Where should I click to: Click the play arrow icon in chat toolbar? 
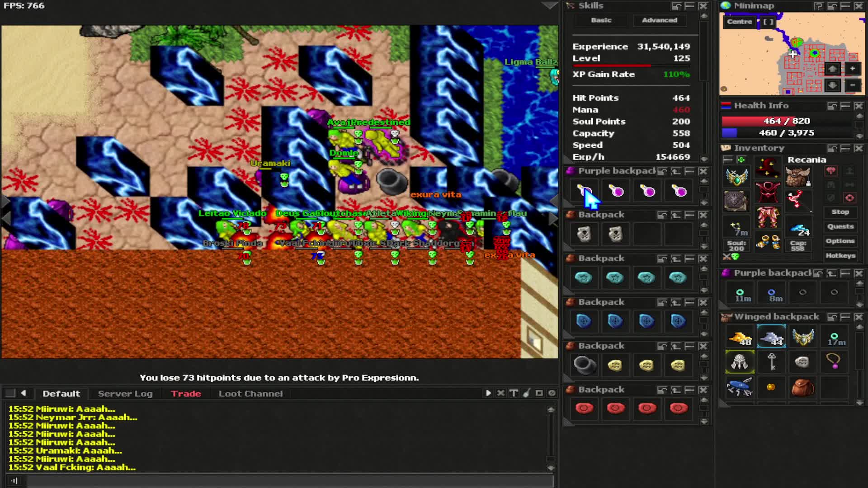click(488, 393)
